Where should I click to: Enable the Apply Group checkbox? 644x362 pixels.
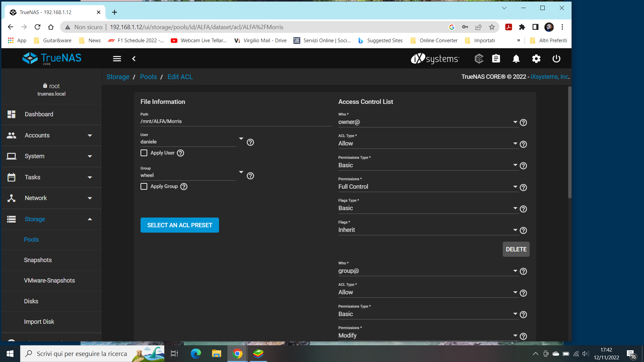[x=144, y=187]
